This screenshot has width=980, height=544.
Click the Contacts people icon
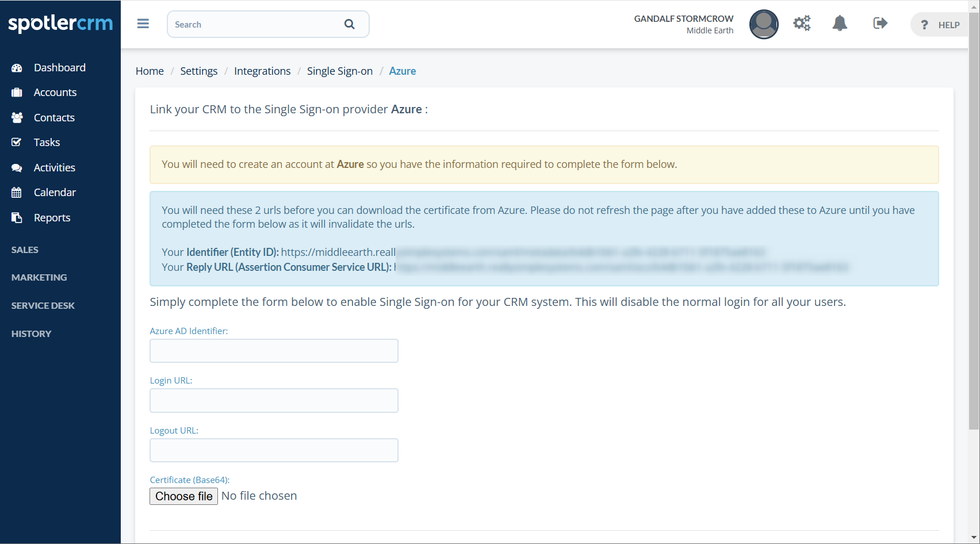(x=17, y=117)
